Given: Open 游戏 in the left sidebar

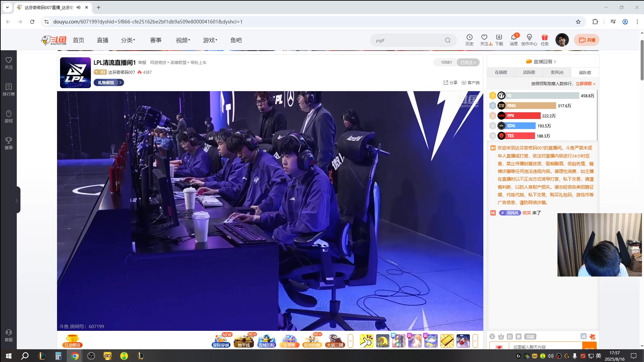Looking at the screenshot, I should coord(9,116).
